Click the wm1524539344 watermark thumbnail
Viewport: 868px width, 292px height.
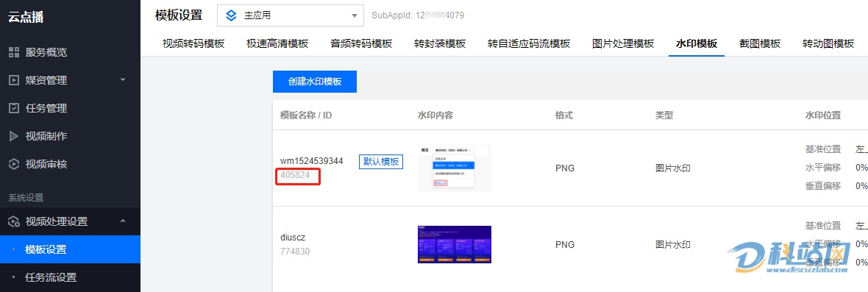(455, 168)
